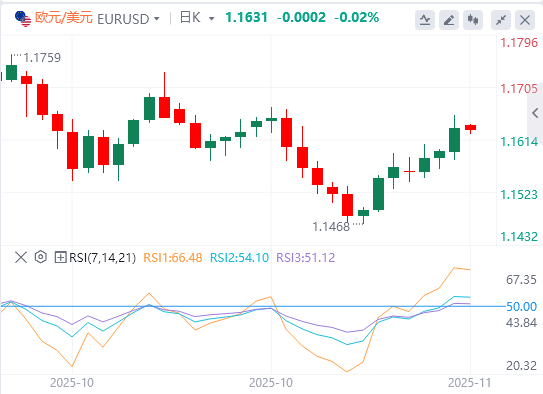
Task: Click the EUR/USD flag icon
Action: [23, 19]
